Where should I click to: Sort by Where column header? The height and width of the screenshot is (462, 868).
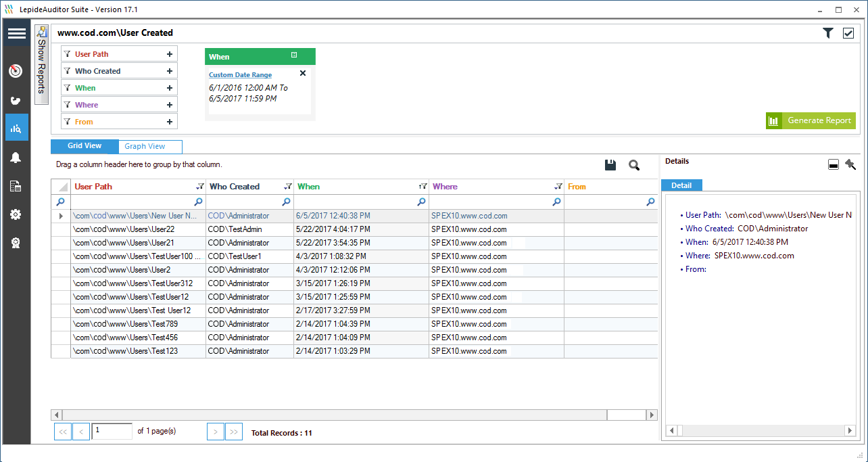[445, 187]
